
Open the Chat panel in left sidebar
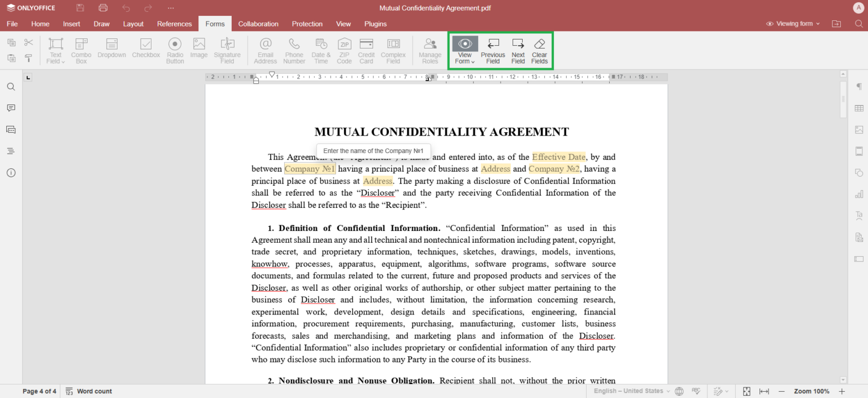click(11, 129)
